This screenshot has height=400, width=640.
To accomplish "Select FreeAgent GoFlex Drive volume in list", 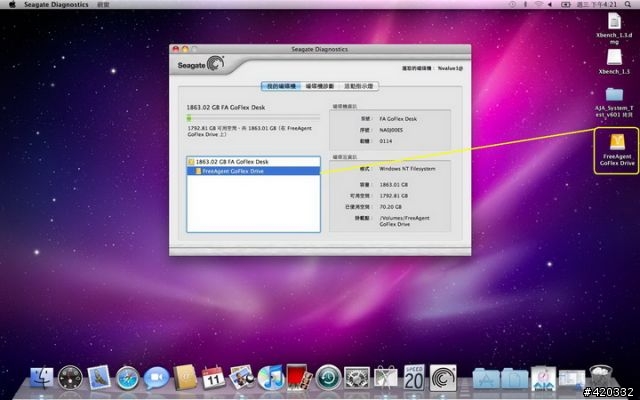I will 253,171.
